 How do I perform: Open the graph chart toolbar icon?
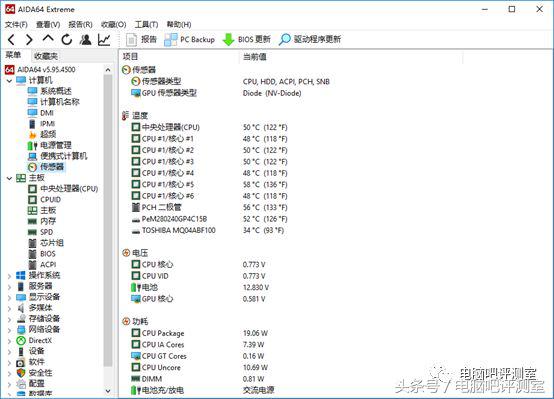pyautogui.click(x=104, y=39)
